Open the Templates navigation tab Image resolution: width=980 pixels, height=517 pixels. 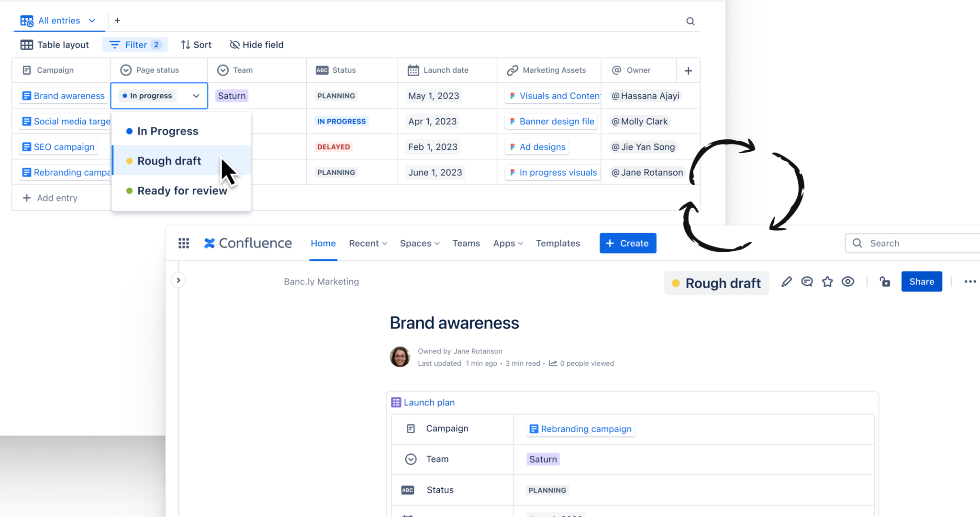557,243
